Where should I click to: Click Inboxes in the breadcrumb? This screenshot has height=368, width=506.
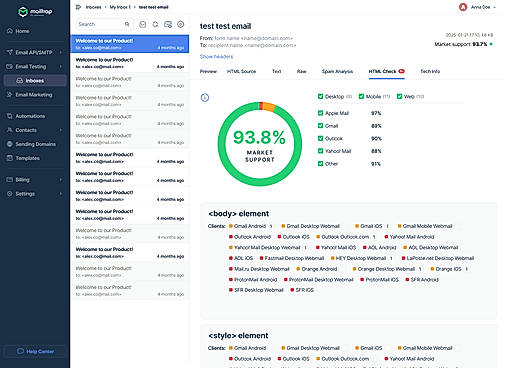(93, 7)
